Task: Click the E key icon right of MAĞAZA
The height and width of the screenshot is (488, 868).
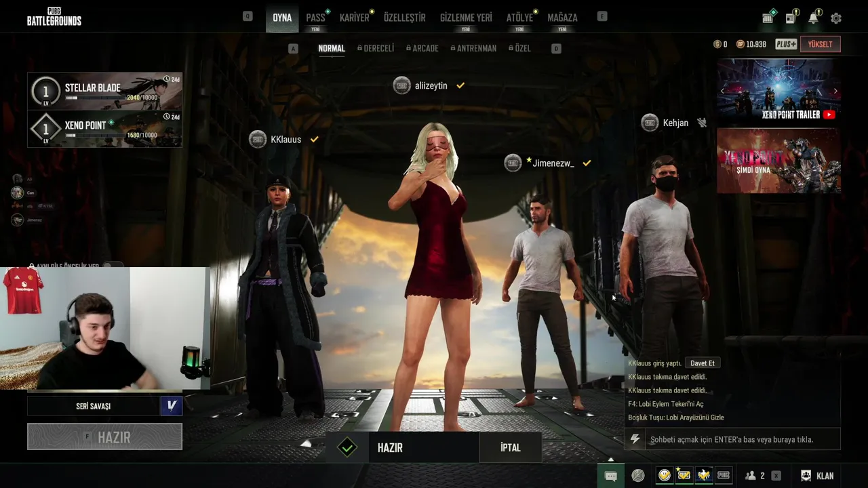Action: (602, 16)
